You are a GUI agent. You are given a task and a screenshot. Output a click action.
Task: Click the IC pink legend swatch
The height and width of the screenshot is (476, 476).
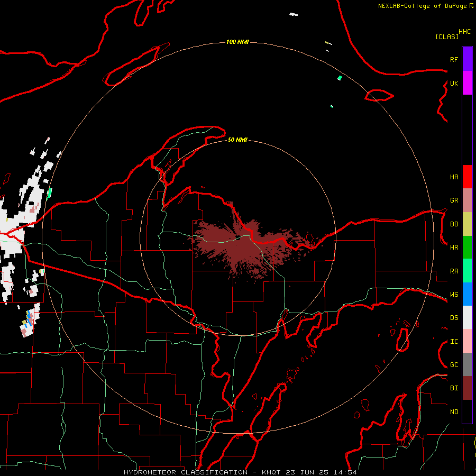pyautogui.click(x=467, y=341)
